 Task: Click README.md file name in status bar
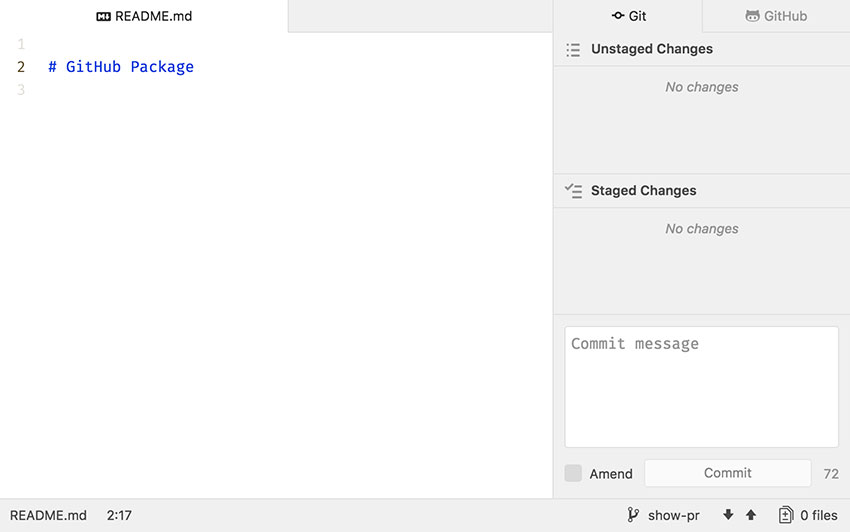[48, 515]
